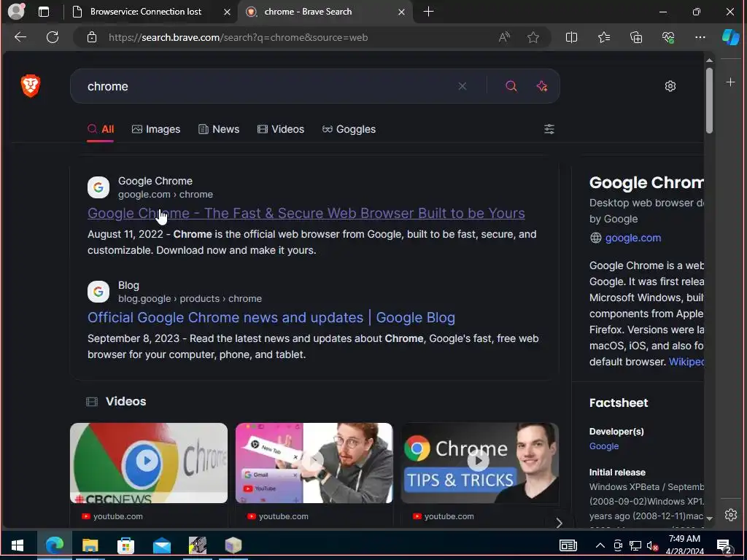This screenshot has height=560, width=747.
Task: Open sidebar settings gear at bottom
Action: [731, 515]
